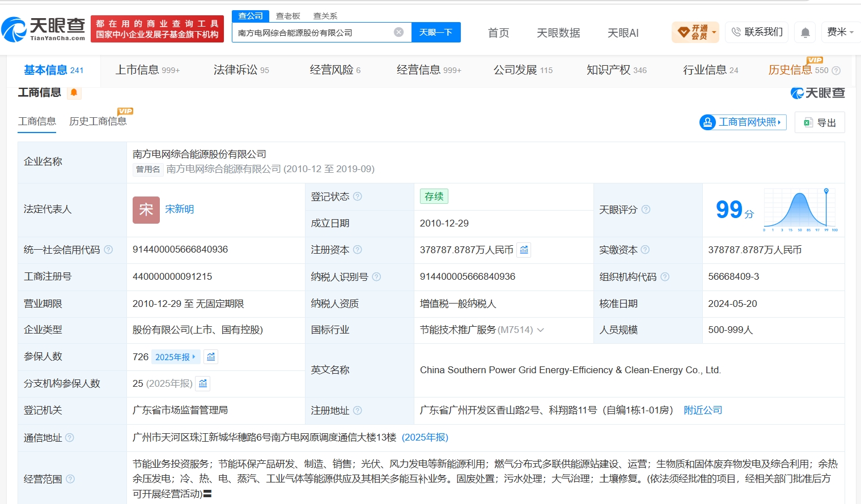
Task: Switch to the 历史信息 VIP tab
Action: (798, 70)
